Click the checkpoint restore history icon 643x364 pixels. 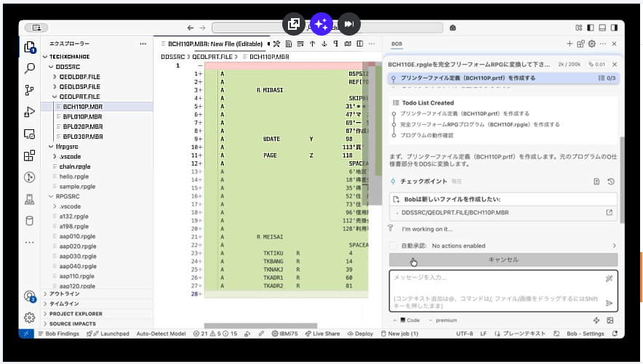click(x=611, y=182)
